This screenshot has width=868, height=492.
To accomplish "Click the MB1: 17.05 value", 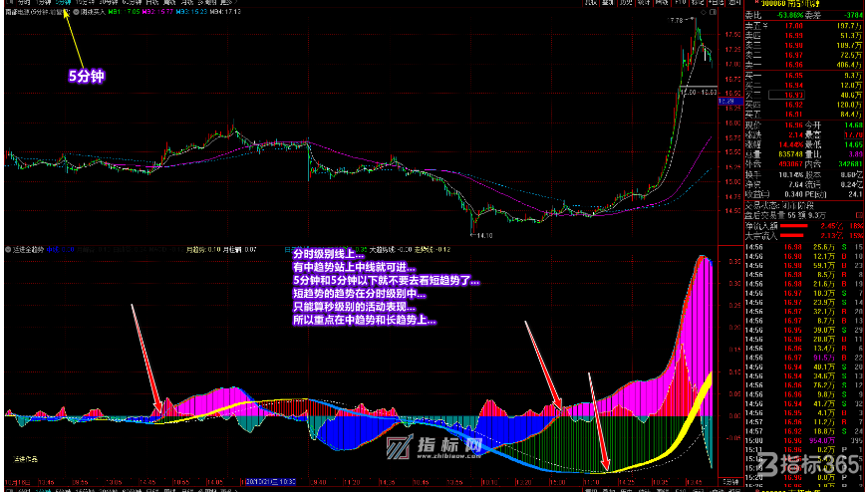I will (x=124, y=12).
